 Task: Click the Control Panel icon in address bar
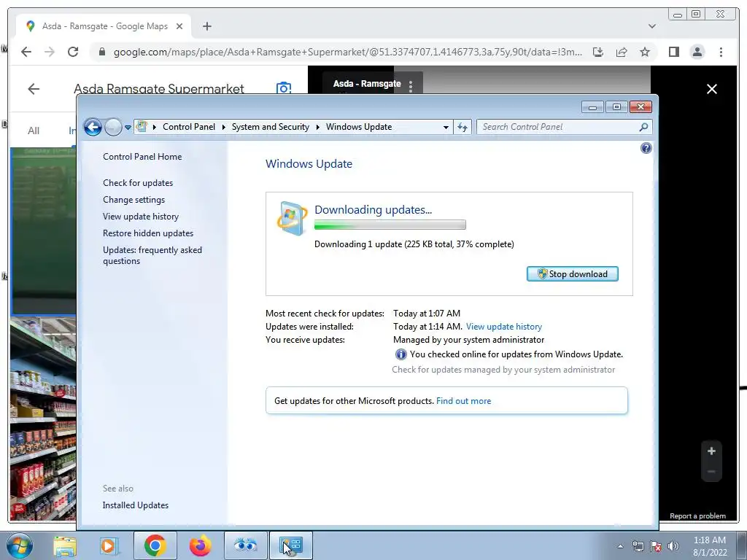[x=142, y=127]
